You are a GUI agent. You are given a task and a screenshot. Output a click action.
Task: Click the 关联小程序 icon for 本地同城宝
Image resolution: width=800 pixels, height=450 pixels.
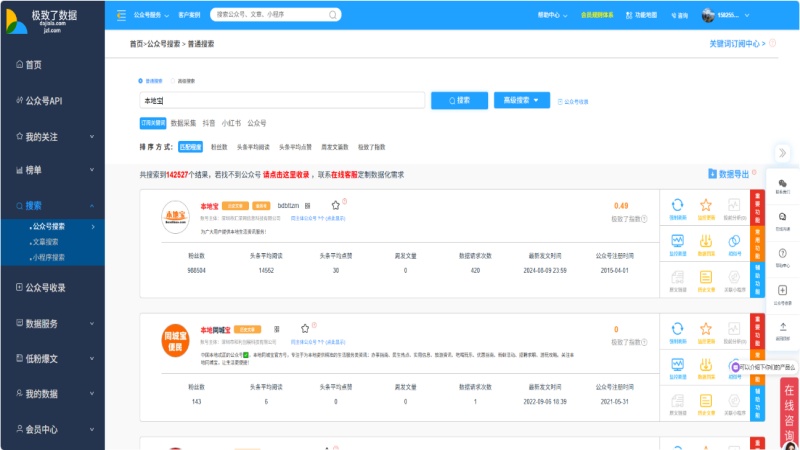(x=734, y=401)
